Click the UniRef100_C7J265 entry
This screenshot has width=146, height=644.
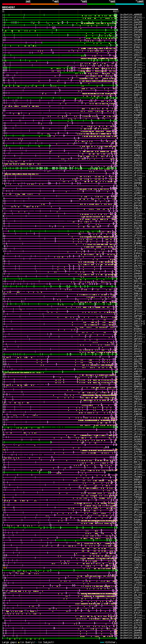(x=131, y=178)
